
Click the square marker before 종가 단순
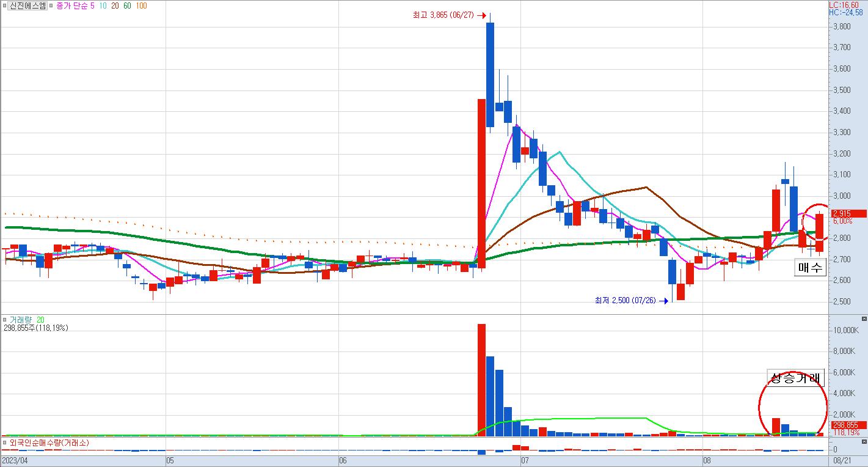(x=52, y=6)
